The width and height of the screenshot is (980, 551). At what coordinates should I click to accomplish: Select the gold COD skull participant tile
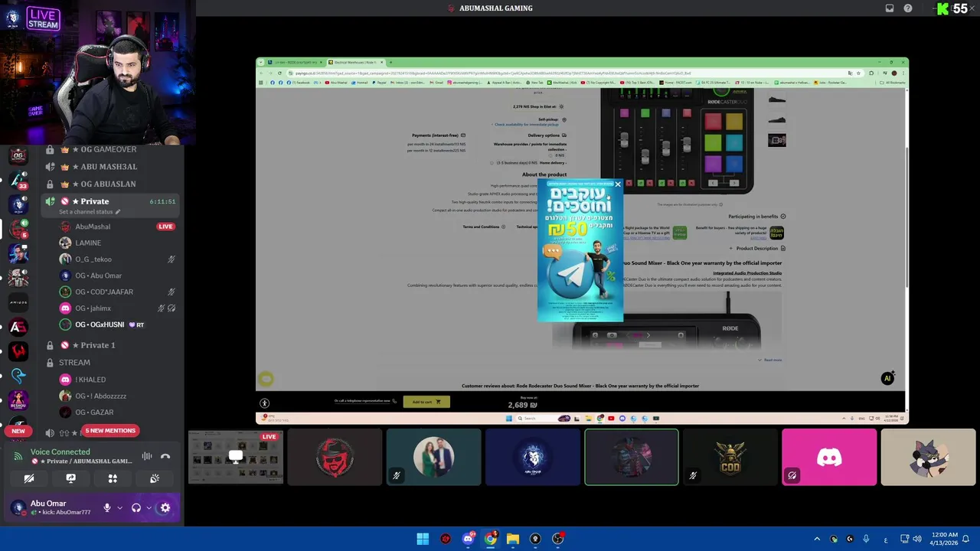click(730, 457)
